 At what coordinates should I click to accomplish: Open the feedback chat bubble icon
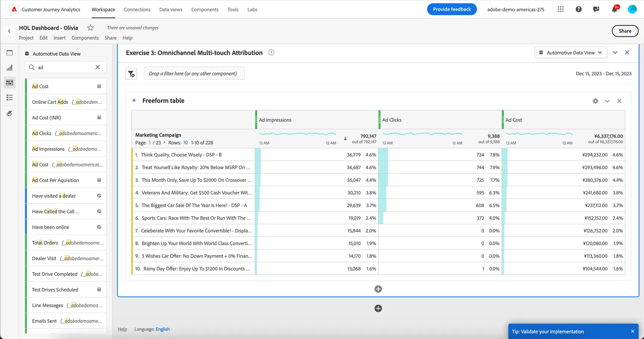click(x=596, y=9)
